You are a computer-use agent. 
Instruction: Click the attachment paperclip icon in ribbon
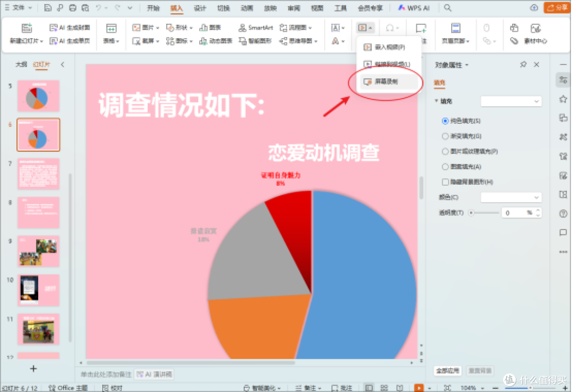click(514, 41)
